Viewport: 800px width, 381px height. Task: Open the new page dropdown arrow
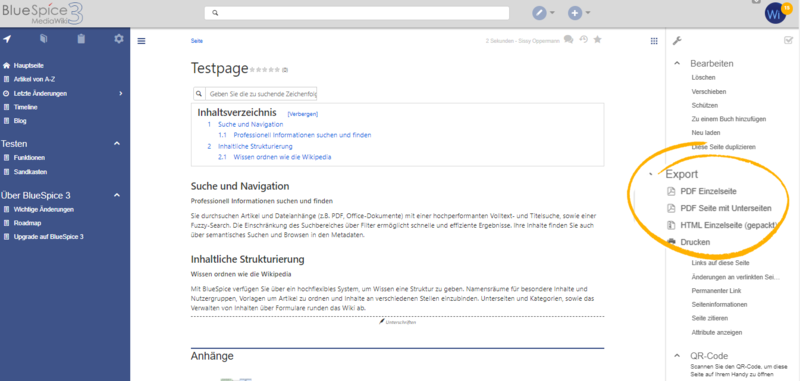(588, 13)
